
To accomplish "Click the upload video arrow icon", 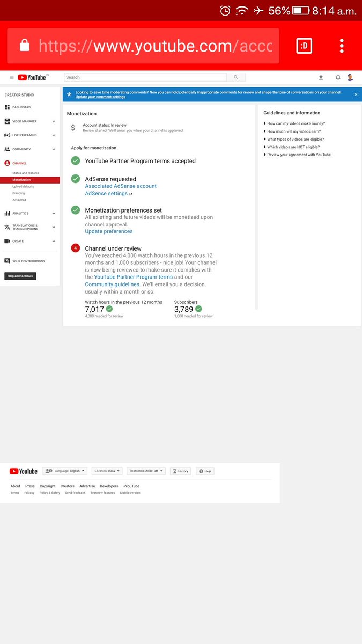I will coord(321,77).
